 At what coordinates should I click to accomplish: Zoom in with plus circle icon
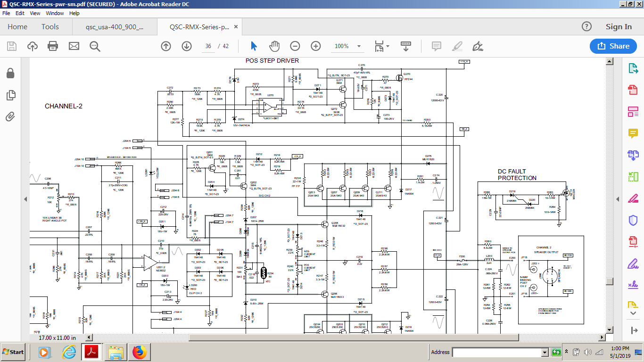point(316,46)
